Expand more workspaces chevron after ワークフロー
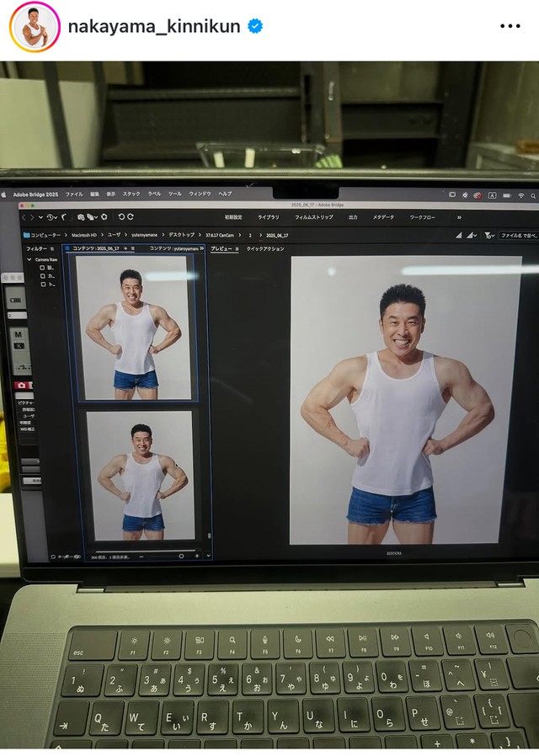Screen dimensions: 539x756 click(459, 217)
